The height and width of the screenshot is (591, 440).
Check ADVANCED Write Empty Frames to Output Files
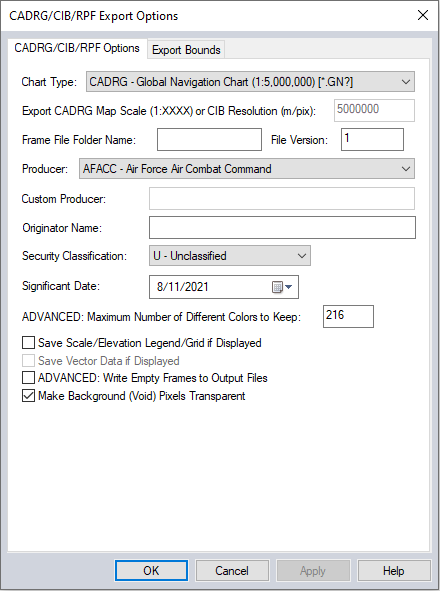point(28,378)
